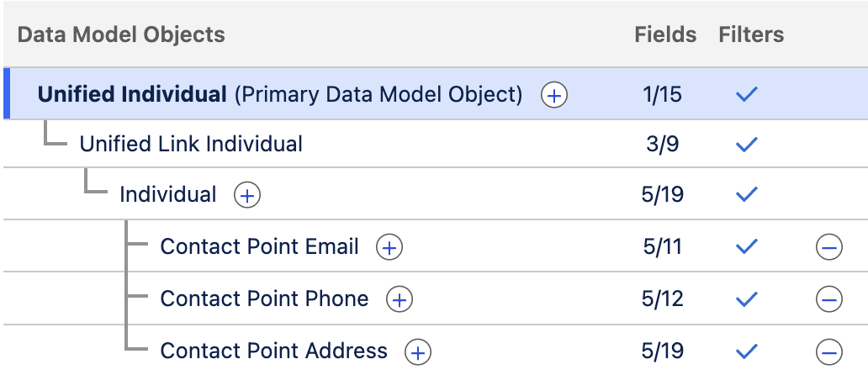868x375 pixels.
Task: Toggle filter checkmark for Contact Point Phone
Action: (x=746, y=299)
